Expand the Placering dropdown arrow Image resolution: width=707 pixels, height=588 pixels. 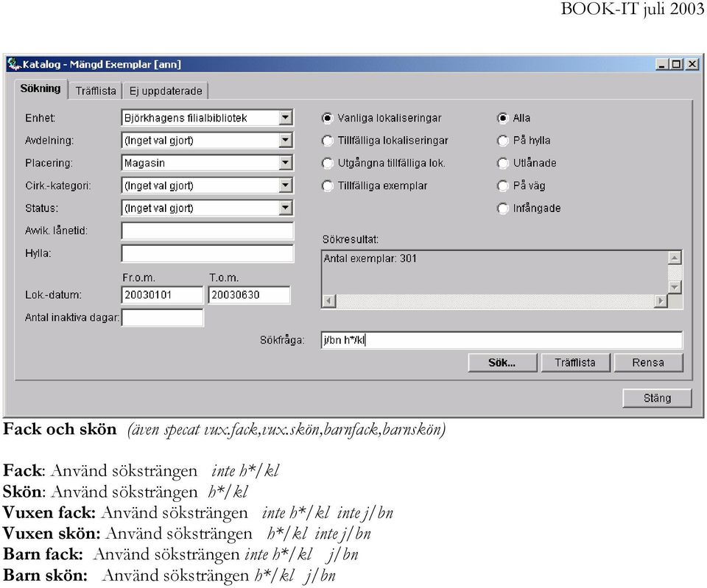[x=285, y=163]
